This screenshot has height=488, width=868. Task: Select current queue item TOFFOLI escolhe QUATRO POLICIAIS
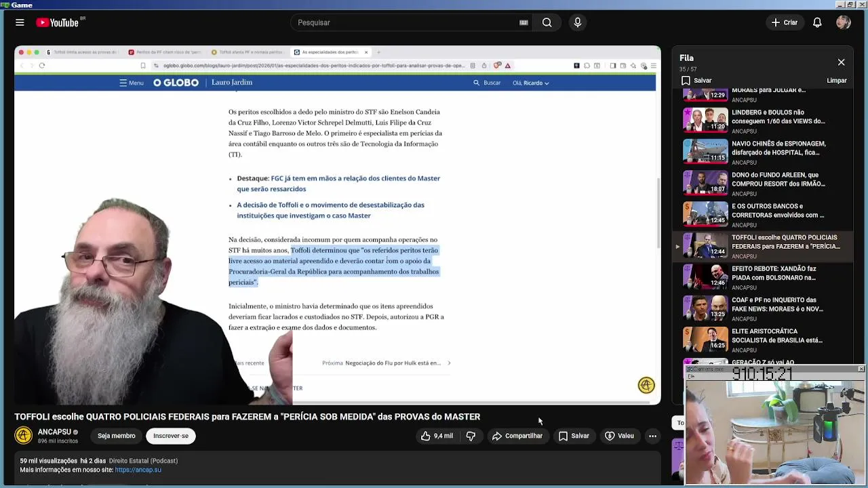[762, 246]
